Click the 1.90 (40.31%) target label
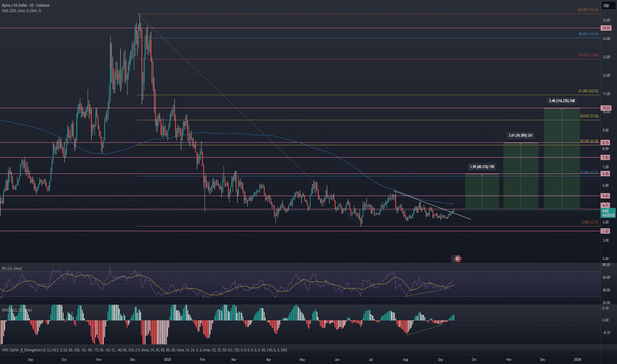 481,167
